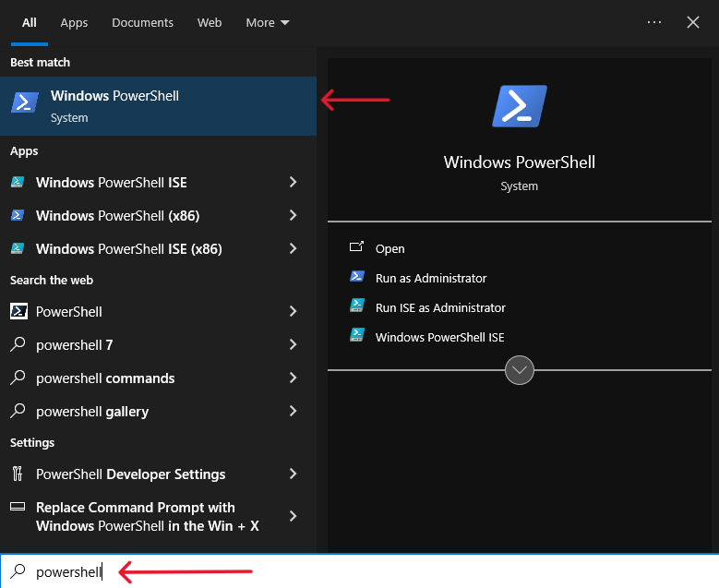Click the magnifier icon beside powershell gallery
Screen dimensions: 719x588
pos(18,411)
